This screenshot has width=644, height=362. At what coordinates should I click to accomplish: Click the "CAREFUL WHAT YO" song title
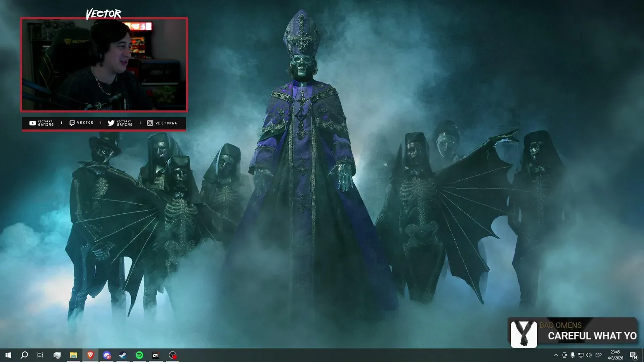[592, 336]
